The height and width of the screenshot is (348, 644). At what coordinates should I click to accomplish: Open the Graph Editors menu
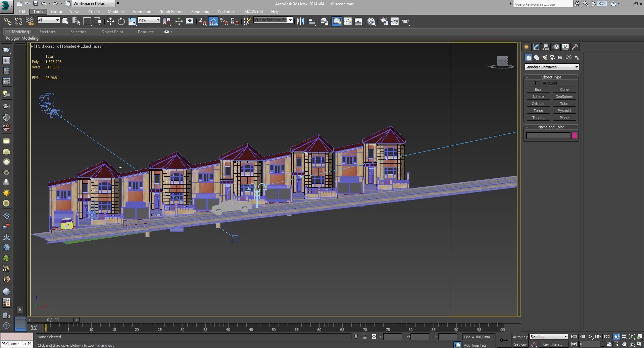click(x=171, y=11)
